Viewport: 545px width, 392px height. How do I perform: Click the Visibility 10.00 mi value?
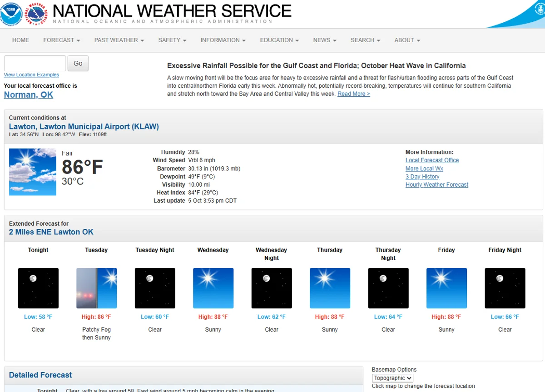click(x=199, y=185)
